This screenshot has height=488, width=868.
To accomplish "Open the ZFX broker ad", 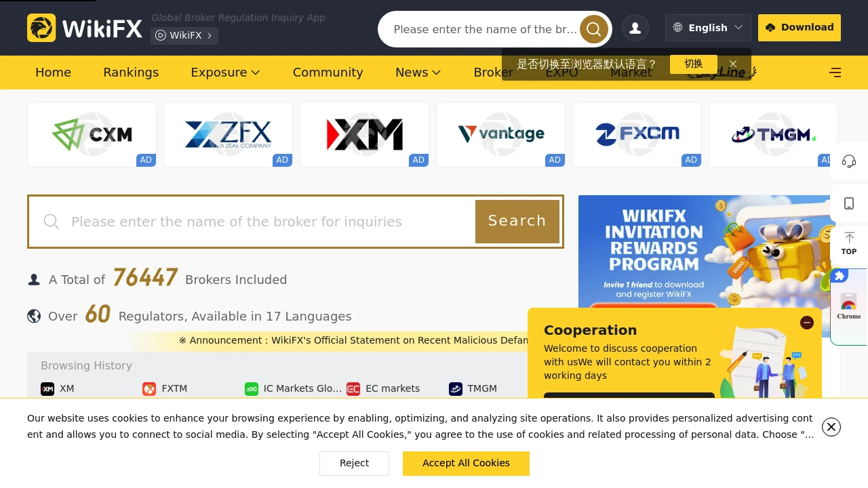I will pos(228,134).
